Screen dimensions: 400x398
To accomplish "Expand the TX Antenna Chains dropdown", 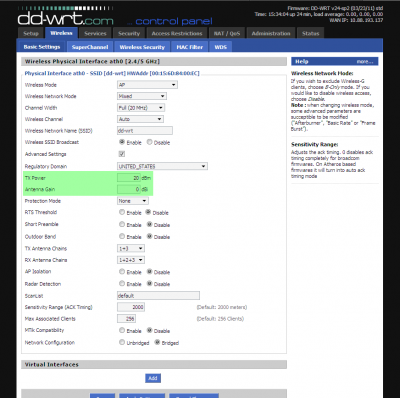I will (x=131, y=248).
